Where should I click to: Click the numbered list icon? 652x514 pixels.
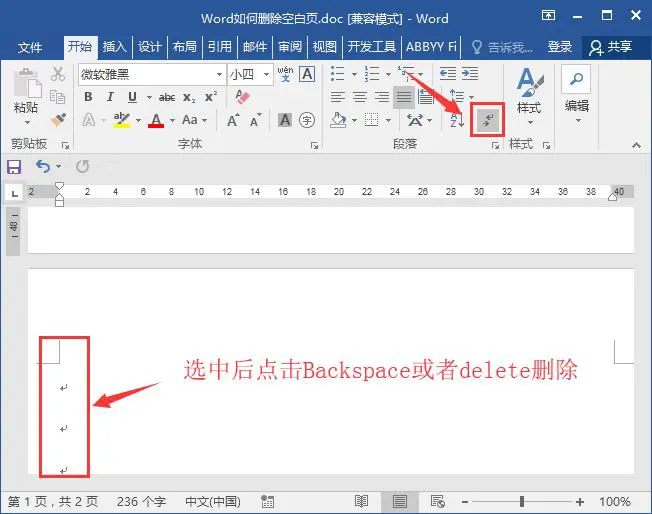pos(371,74)
